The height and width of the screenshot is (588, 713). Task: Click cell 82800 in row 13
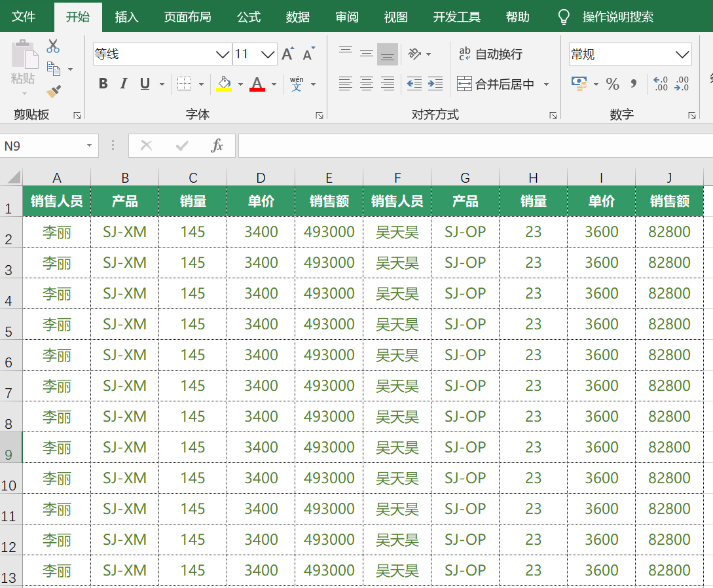pos(669,570)
